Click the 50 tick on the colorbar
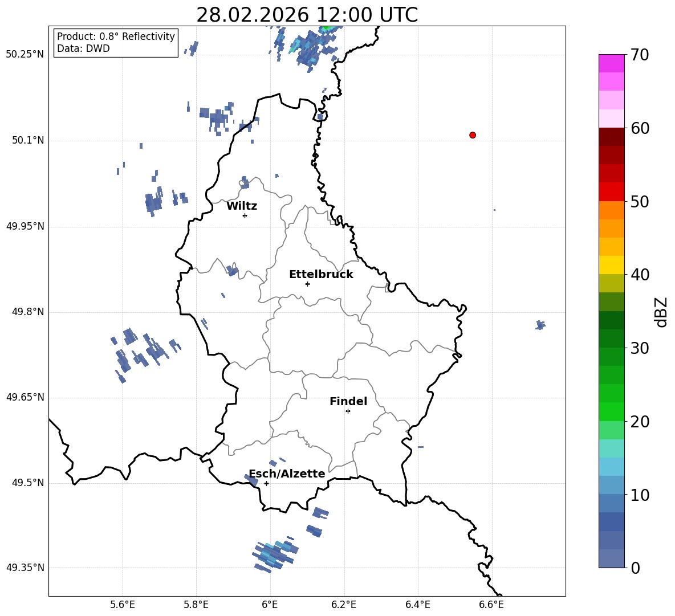675x616 pixels. [x=640, y=201]
